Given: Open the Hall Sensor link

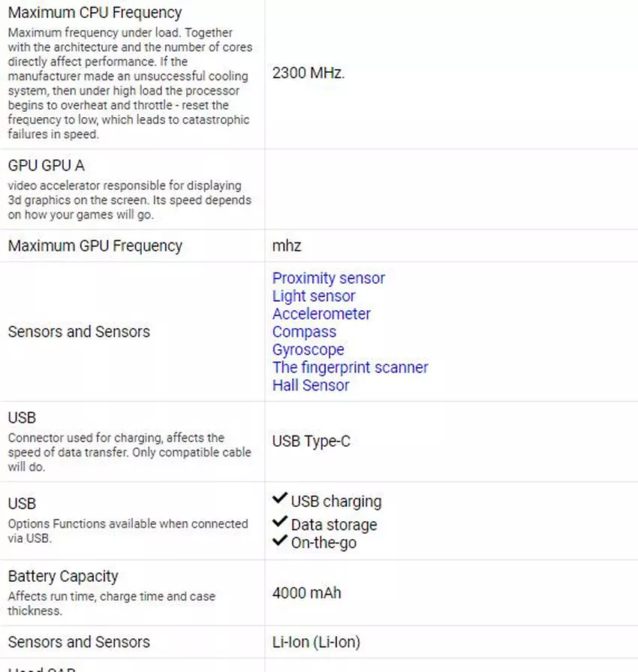Looking at the screenshot, I should click(x=311, y=385).
